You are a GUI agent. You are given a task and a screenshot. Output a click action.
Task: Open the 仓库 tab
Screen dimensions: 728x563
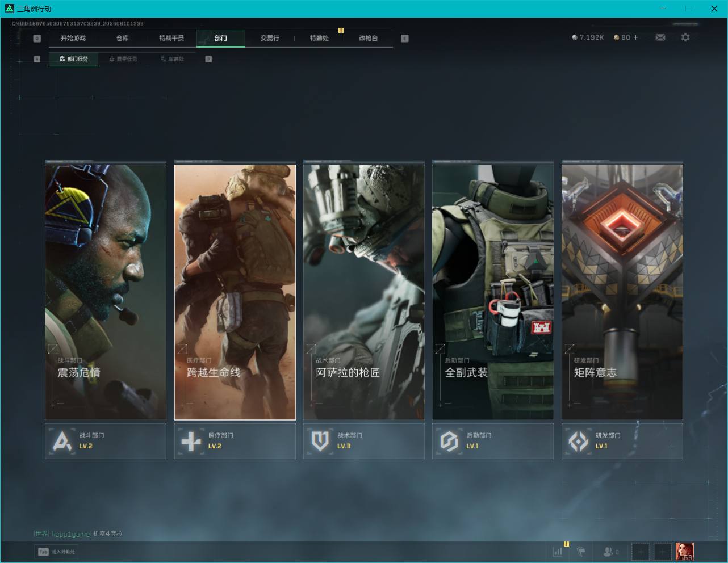pyautogui.click(x=122, y=38)
